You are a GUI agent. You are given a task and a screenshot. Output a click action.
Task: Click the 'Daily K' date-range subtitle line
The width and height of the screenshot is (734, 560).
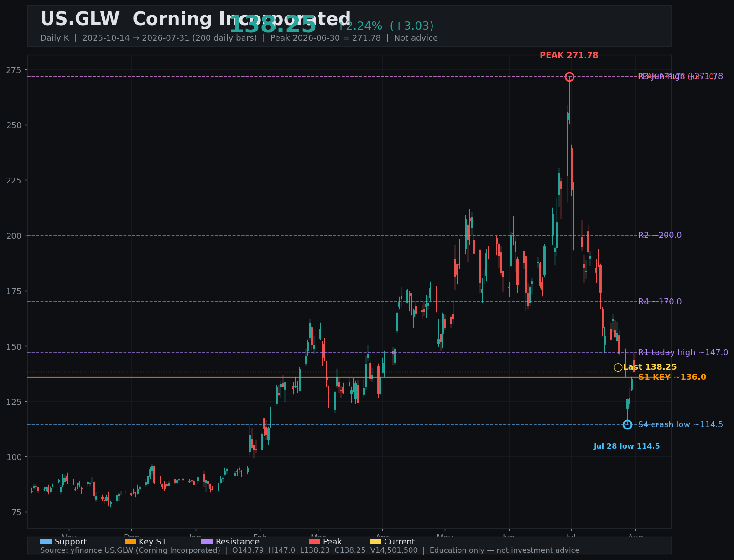[x=239, y=38]
